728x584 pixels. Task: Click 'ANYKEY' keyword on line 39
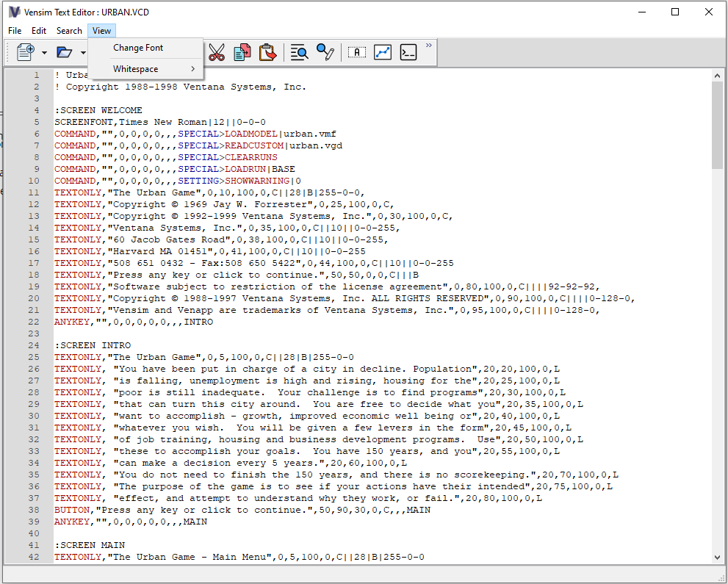[72, 522]
